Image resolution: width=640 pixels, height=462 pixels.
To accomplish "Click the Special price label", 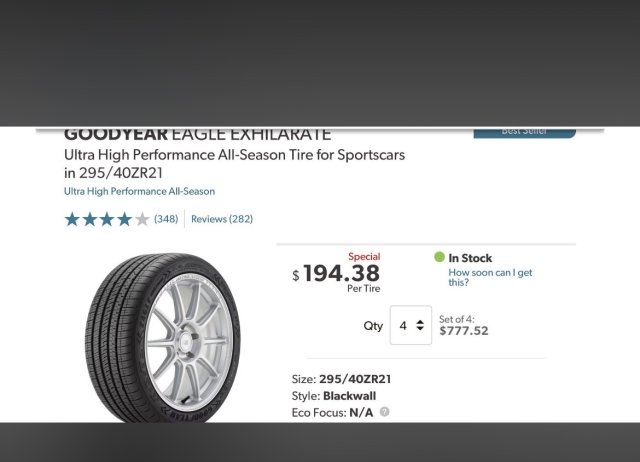I will [363, 256].
